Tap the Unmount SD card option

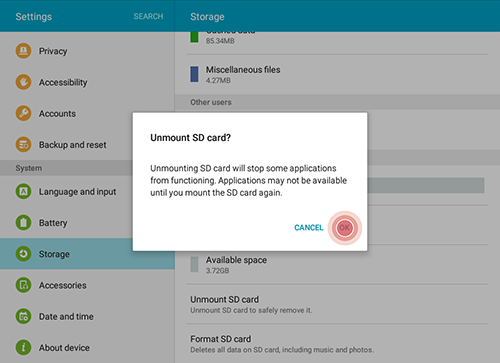(337, 304)
